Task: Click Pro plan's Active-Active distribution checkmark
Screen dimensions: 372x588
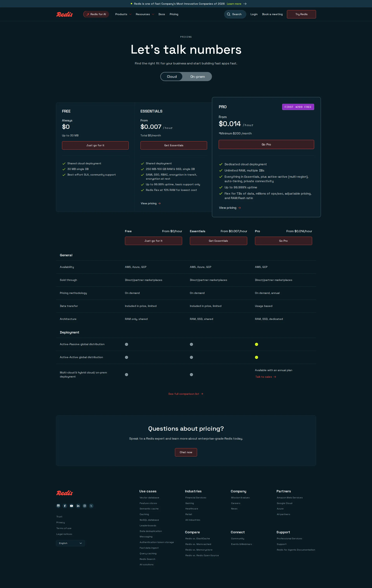Action: 256,357
